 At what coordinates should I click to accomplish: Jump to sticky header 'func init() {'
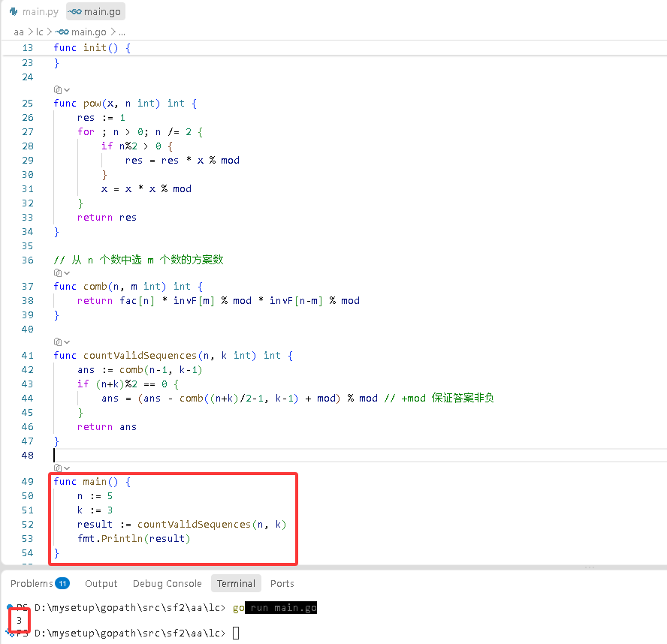(92, 47)
